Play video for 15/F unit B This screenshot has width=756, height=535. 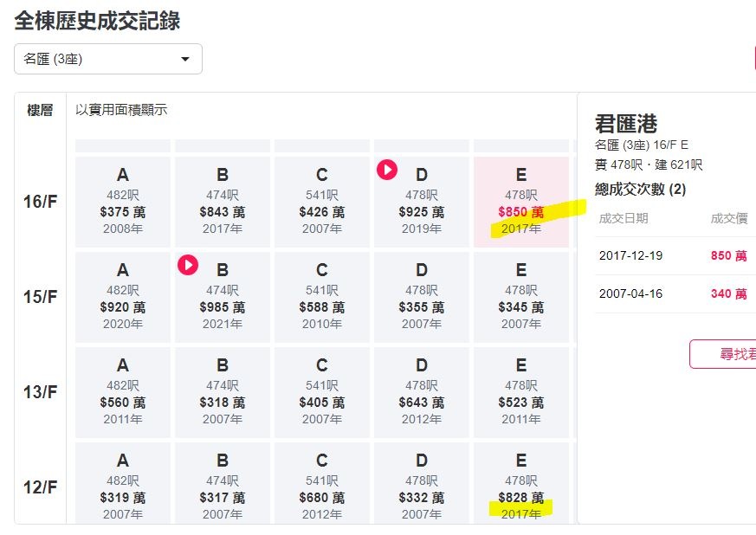point(188,265)
